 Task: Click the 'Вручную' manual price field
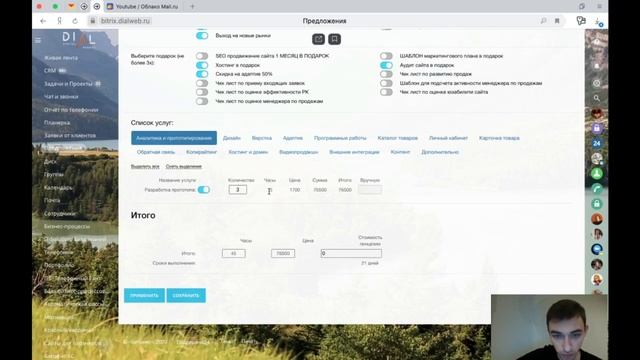click(x=370, y=190)
